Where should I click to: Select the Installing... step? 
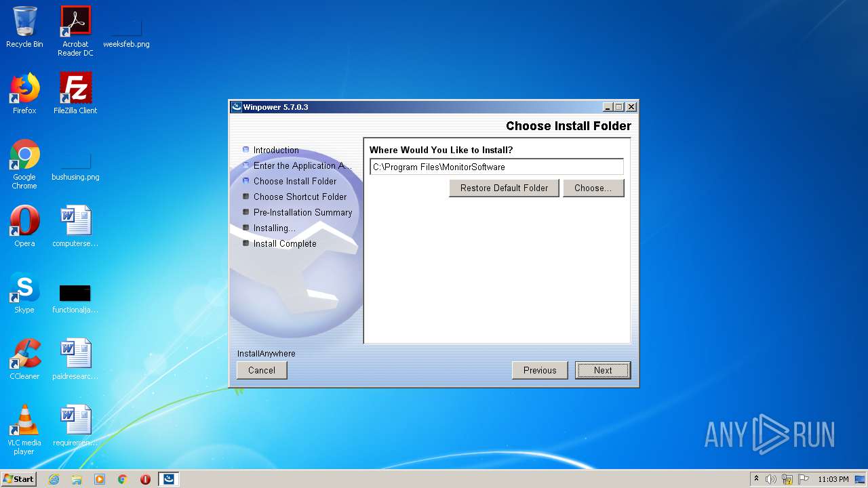tap(275, 228)
